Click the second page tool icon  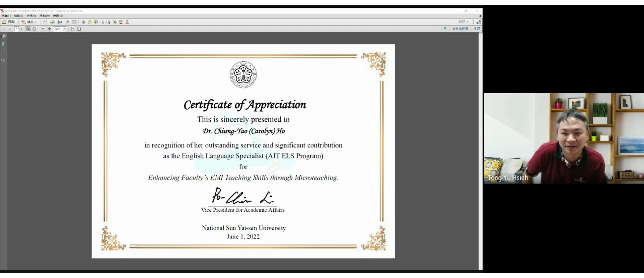pos(108,22)
